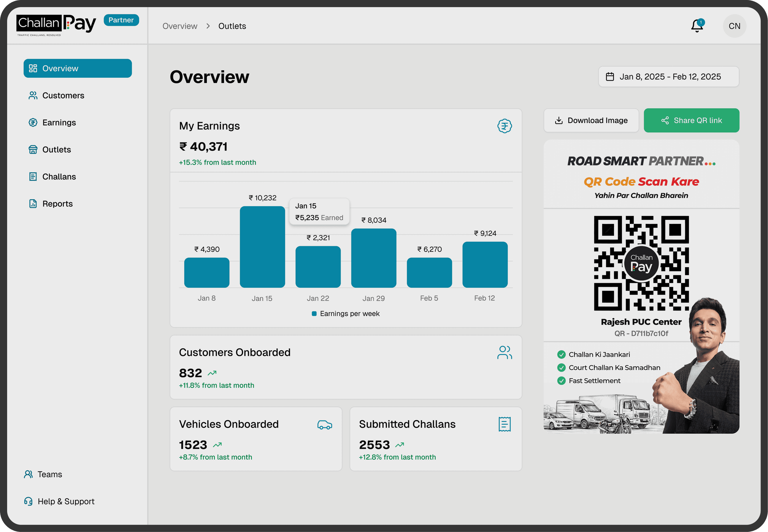Open the Jan 8 - Feb 12 date picker

point(668,76)
